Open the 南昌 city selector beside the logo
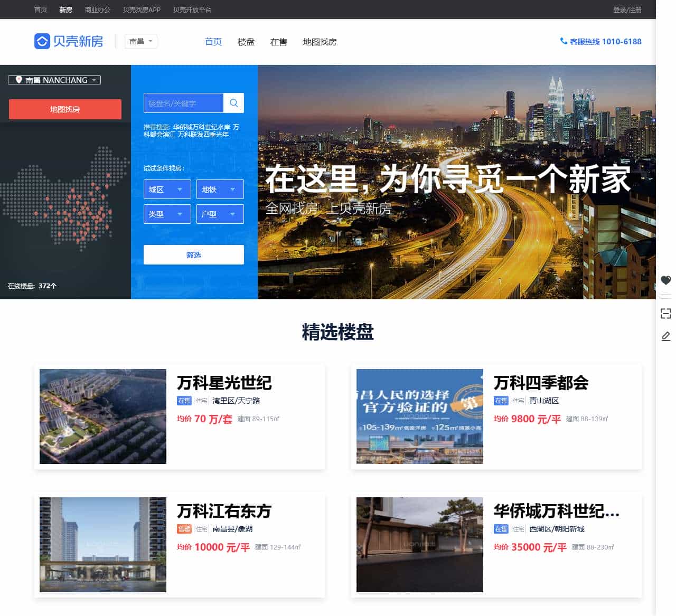The height and width of the screenshot is (616, 676). (141, 41)
